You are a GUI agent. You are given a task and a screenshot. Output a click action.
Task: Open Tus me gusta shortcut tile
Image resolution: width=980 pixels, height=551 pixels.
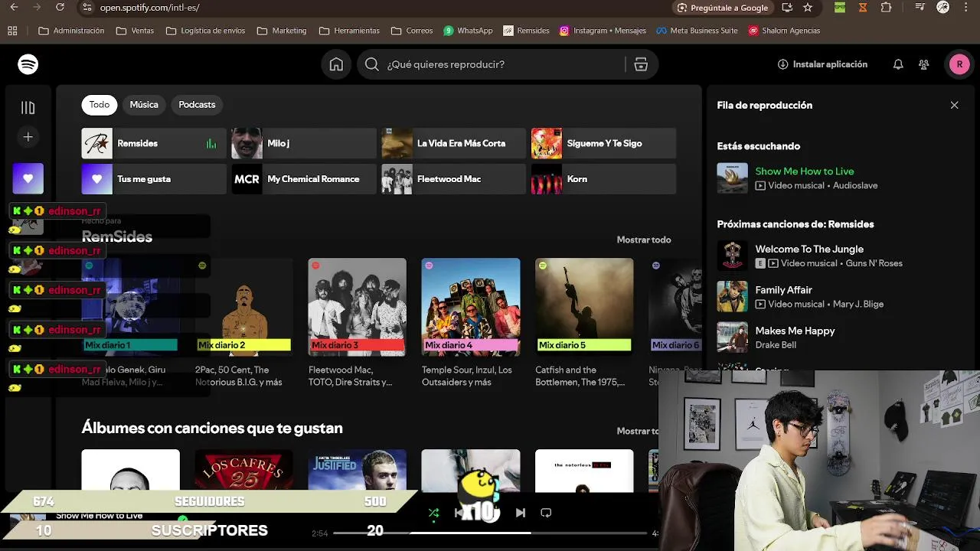pyautogui.click(x=154, y=179)
